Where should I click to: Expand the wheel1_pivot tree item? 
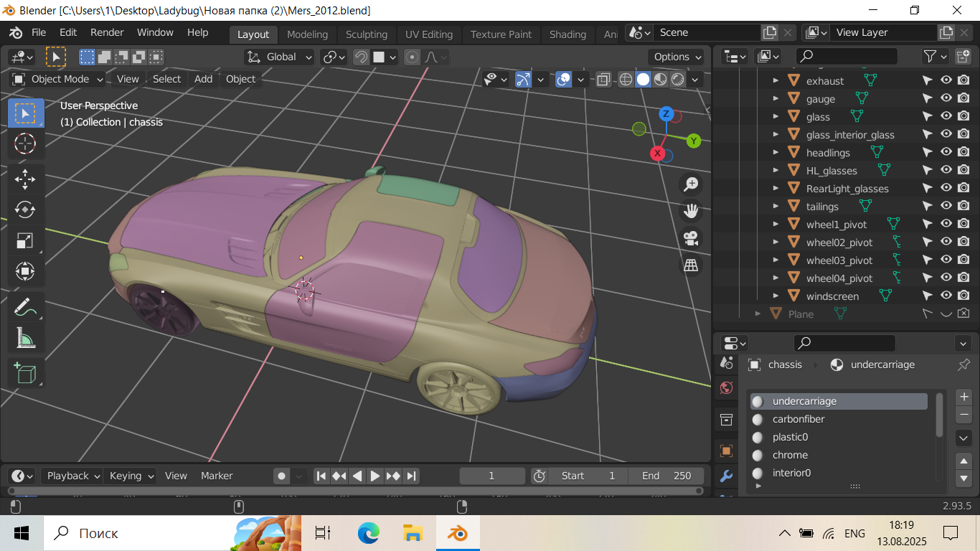click(x=776, y=225)
